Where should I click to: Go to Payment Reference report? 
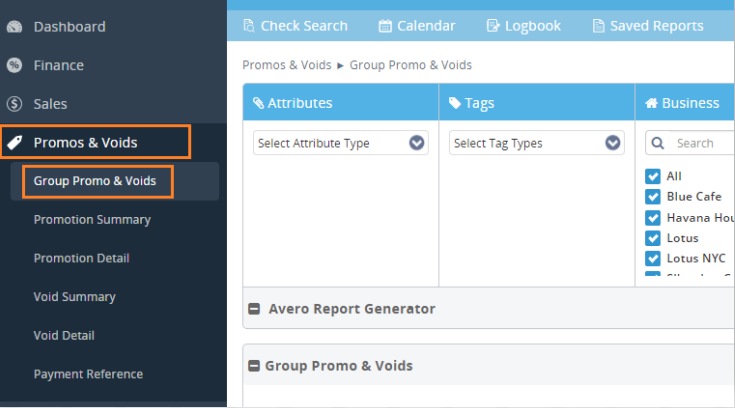(88, 374)
